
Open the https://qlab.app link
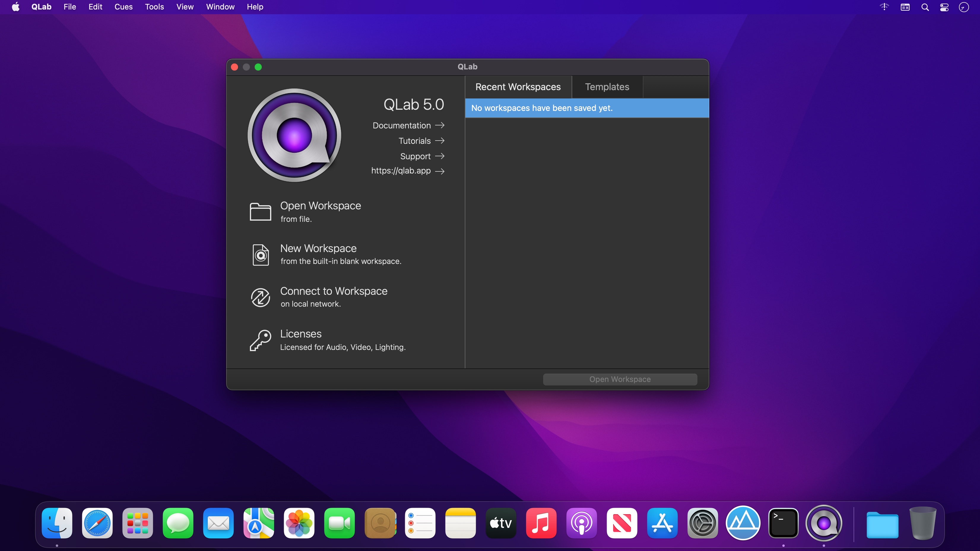401,171
